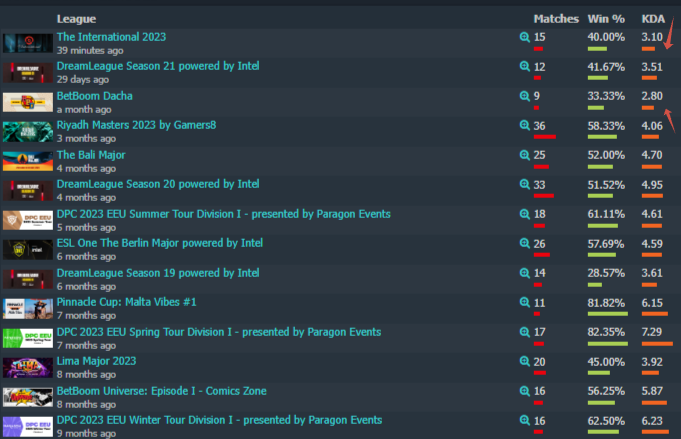
Task: Open DPC 2023 EEU Winter Tour Division I link
Action: click(219, 420)
